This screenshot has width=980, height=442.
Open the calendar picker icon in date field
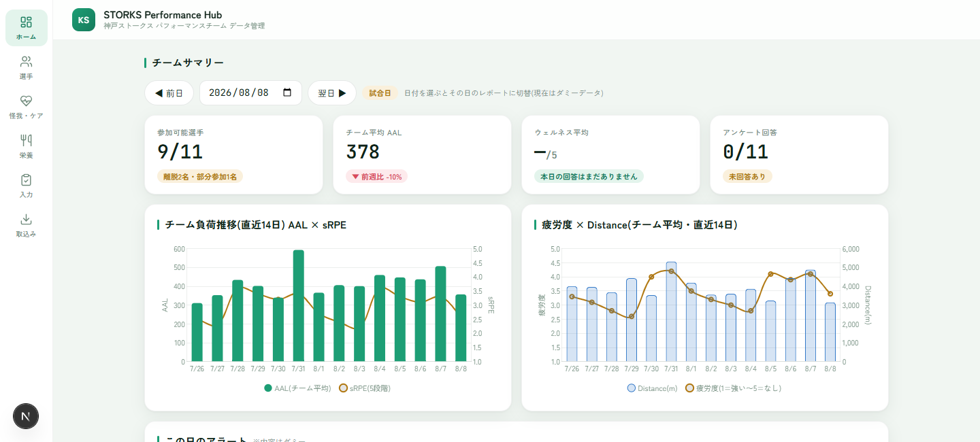pyautogui.click(x=287, y=92)
